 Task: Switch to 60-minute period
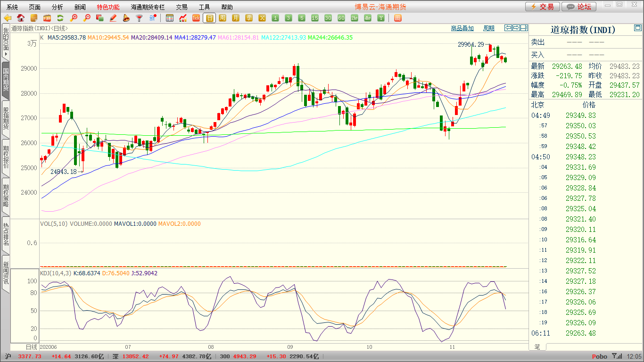pyautogui.click(x=341, y=18)
